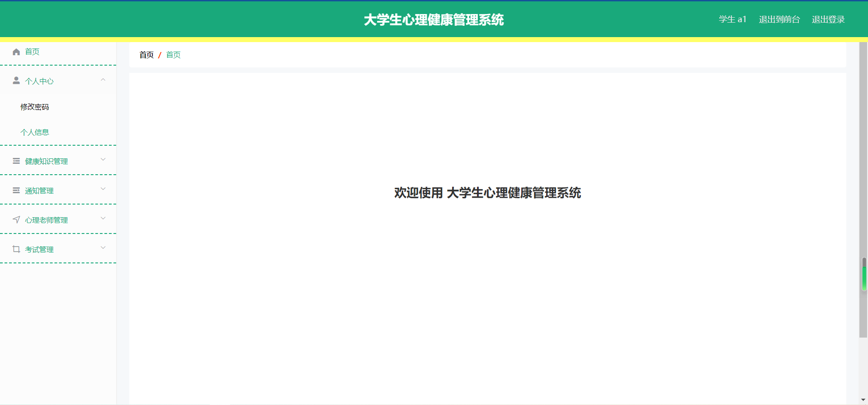This screenshot has width=868, height=405.
Task: Click the 个人中心 menu label
Action: click(39, 81)
